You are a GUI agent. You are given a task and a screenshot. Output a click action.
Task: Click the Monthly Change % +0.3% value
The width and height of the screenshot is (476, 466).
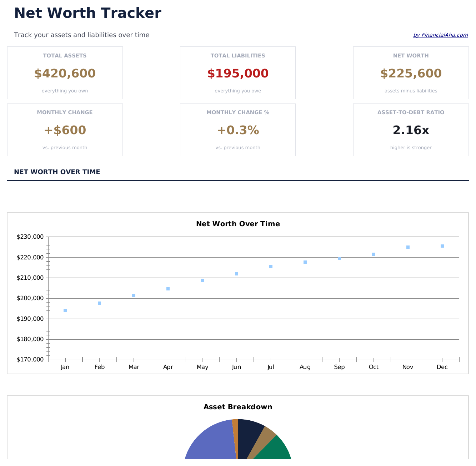[x=238, y=131]
